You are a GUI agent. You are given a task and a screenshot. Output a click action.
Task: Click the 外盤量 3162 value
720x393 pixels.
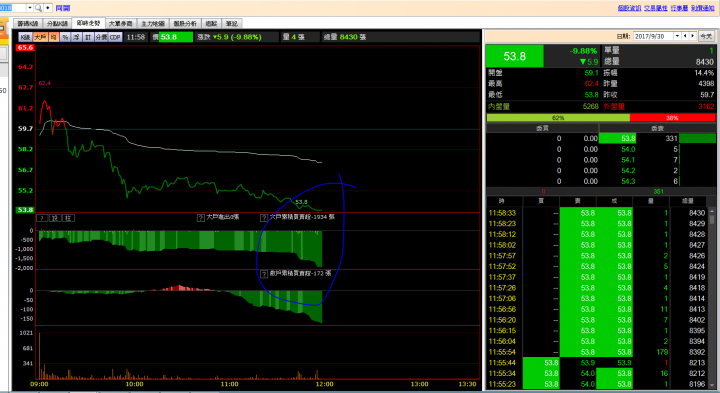tap(706, 107)
